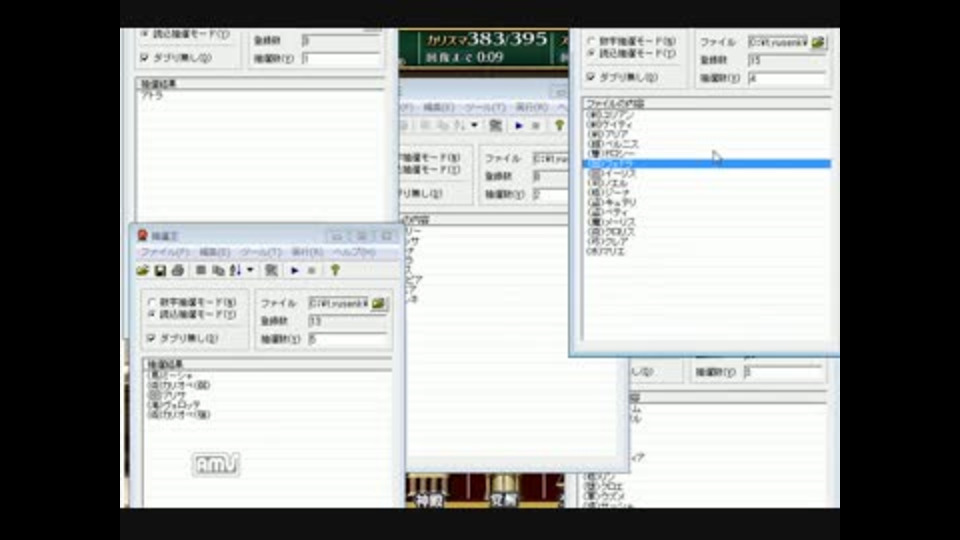
Task: Click the list column header in top-right window
Action: point(707,103)
